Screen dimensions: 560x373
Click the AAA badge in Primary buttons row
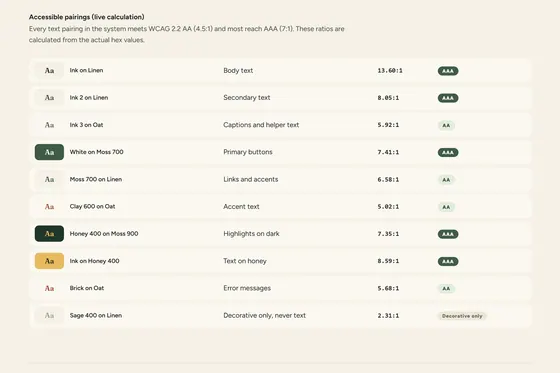tap(448, 153)
